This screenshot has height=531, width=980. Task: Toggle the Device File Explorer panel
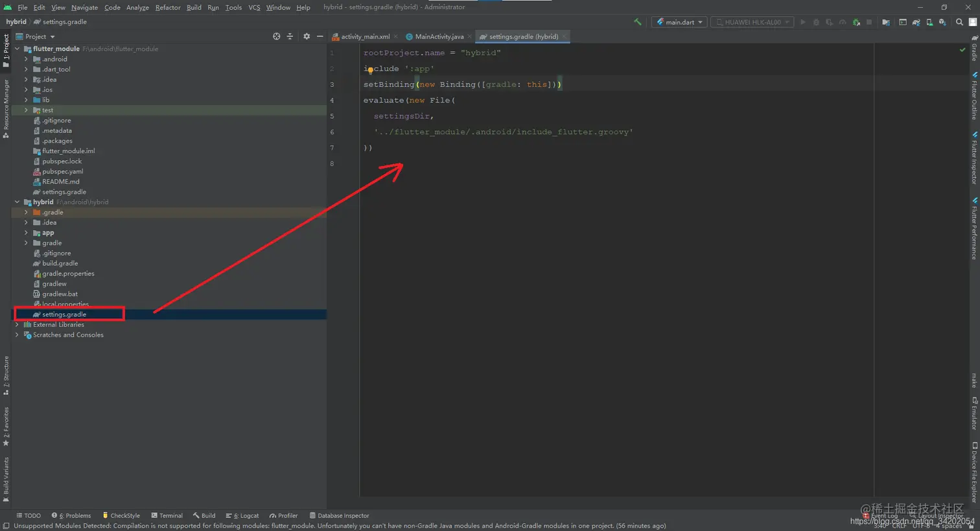974,473
